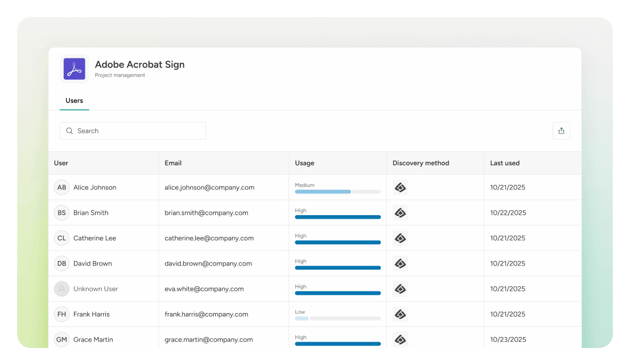Image resolution: width=630 pixels, height=364 pixels.
Task: Click the Discovery method column header
Action: pyautogui.click(x=420, y=163)
